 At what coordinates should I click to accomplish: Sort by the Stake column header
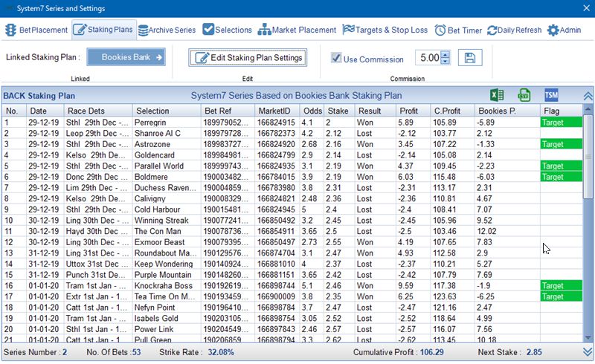pos(339,111)
